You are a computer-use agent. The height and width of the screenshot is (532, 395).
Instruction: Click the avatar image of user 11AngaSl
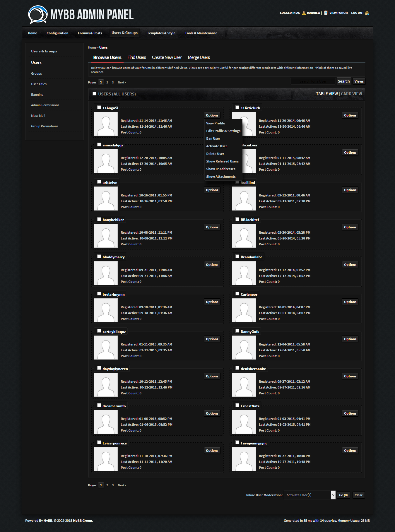tap(105, 124)
